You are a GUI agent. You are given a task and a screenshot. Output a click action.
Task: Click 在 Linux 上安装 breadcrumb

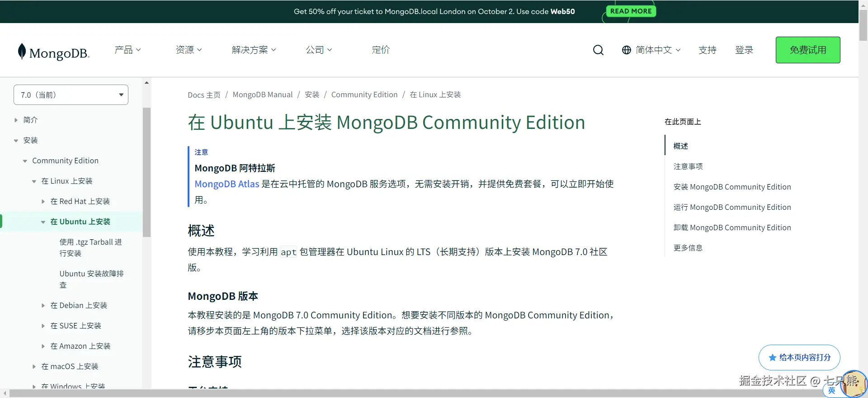click(435, 95)
